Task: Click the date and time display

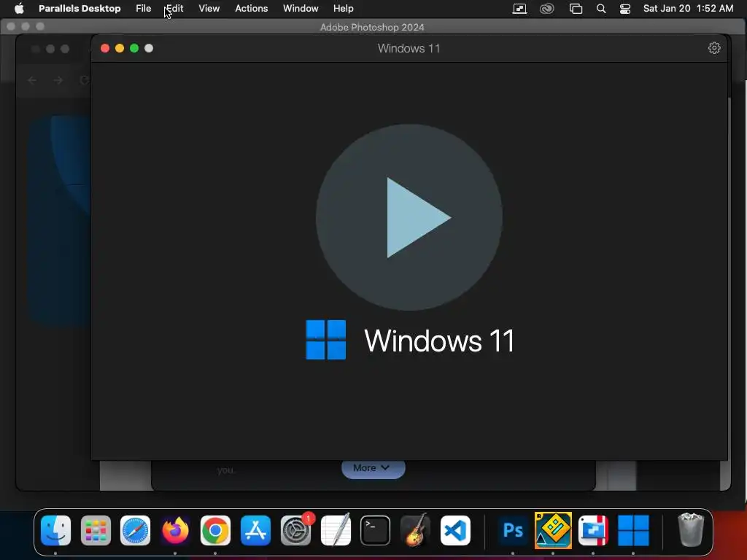Action: click(688, 9)
